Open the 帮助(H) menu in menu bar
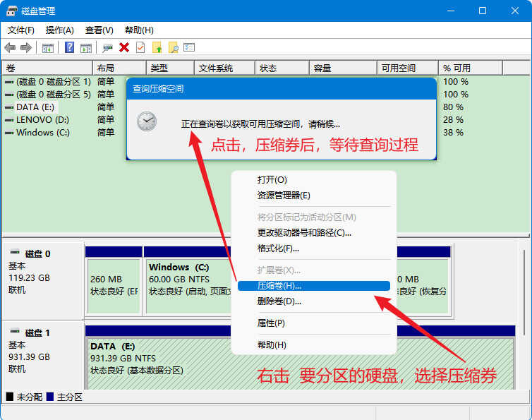The height and width of the screenshot is (420, 532). 139,30
